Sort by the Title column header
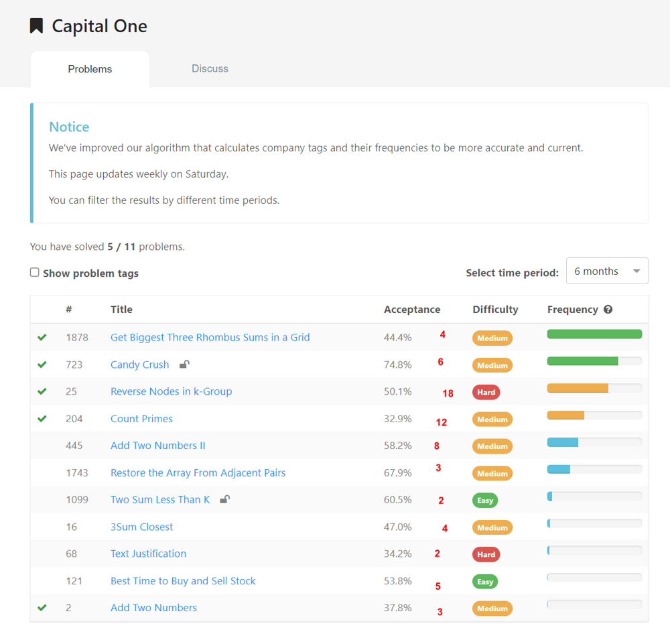This screenshot has width=670, height=644. click(x=121, y=310)
